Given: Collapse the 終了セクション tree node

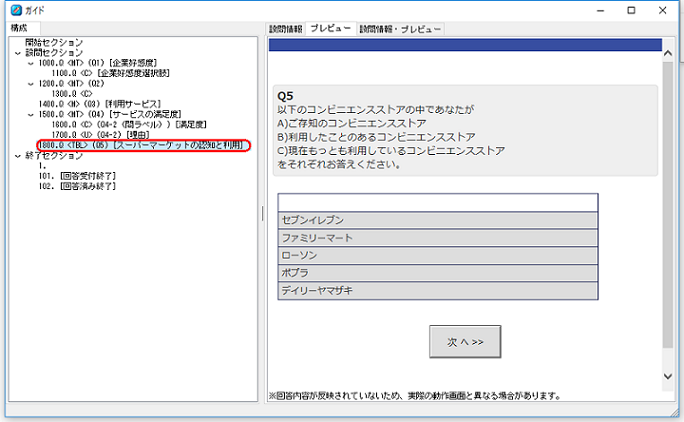Looking at the screenshot, I should click(17, 156).
